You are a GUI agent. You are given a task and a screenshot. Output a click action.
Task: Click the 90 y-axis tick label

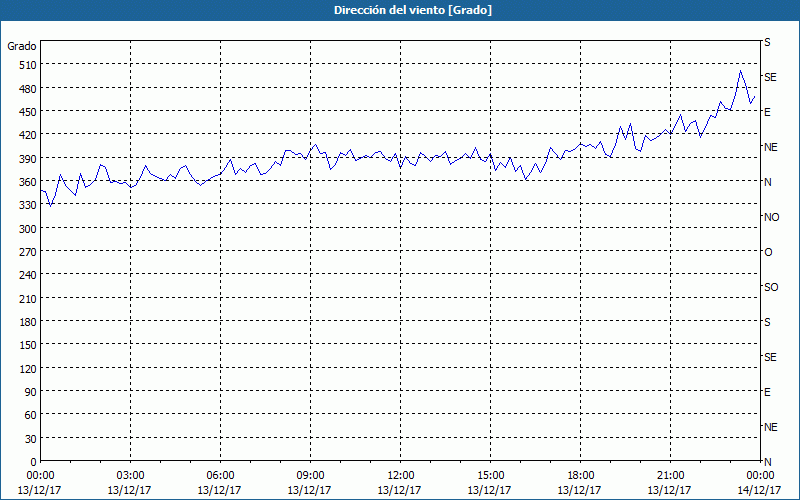31,392
